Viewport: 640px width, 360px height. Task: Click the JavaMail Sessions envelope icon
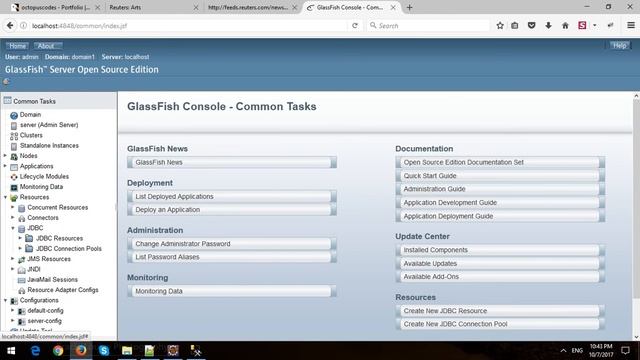coord(22,280)
